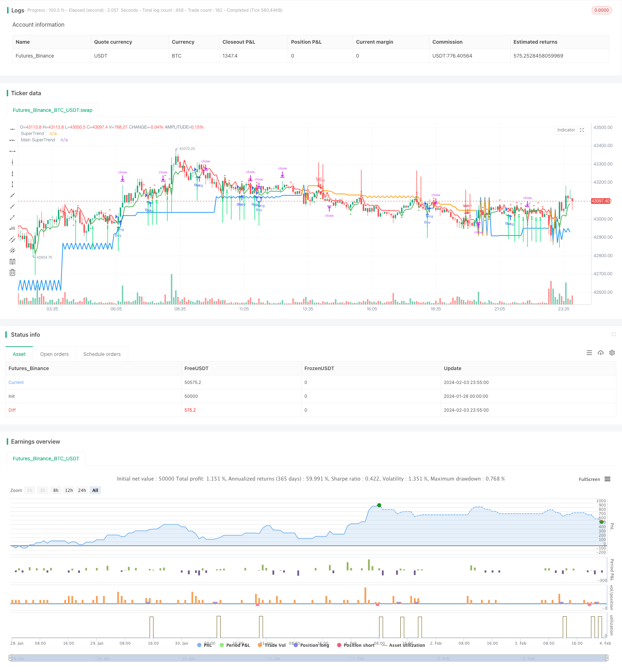This screenshot has width=622, height=672.
Task: Click the collapse icon beside Status info
Action: pyautogui.click(x=613, y=335)
